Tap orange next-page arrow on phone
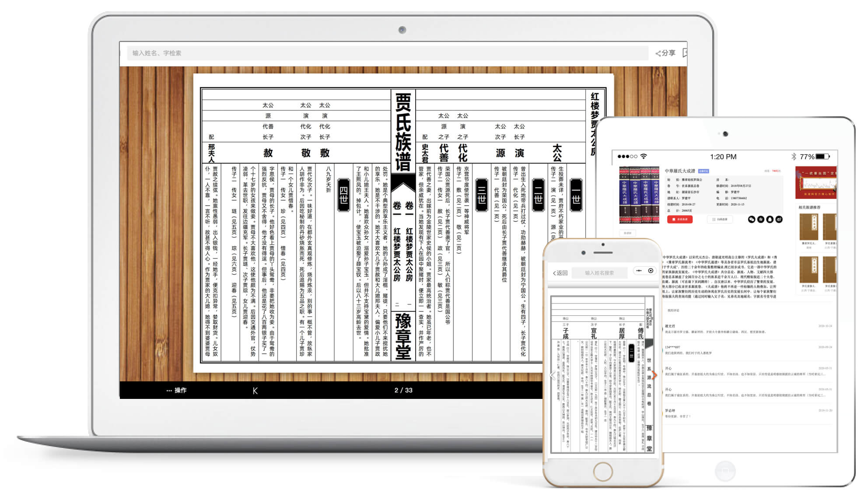 pyautogui.click(x=654, y=375)
